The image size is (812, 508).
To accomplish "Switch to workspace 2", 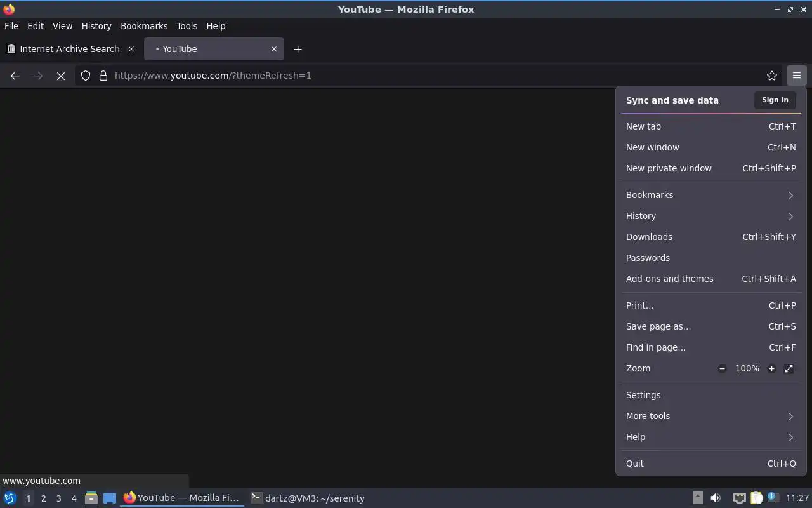I will pos(43,498).
